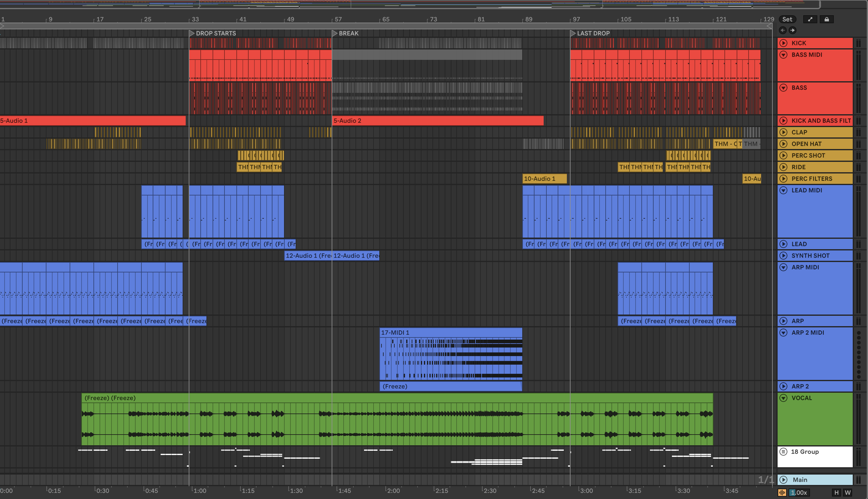Toggle the W width optimize button
The image size is (868, 499).
pos(848,493)
